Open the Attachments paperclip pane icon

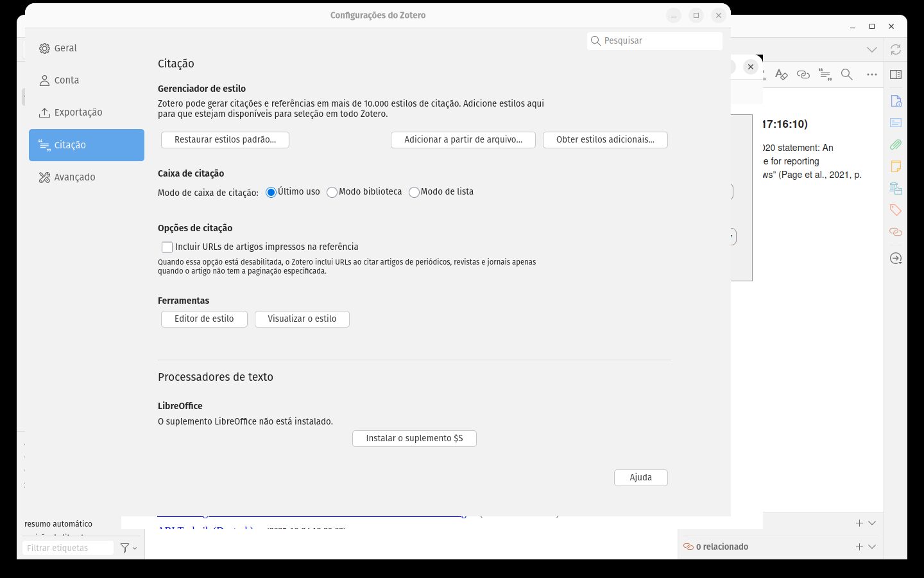point(896,144)
